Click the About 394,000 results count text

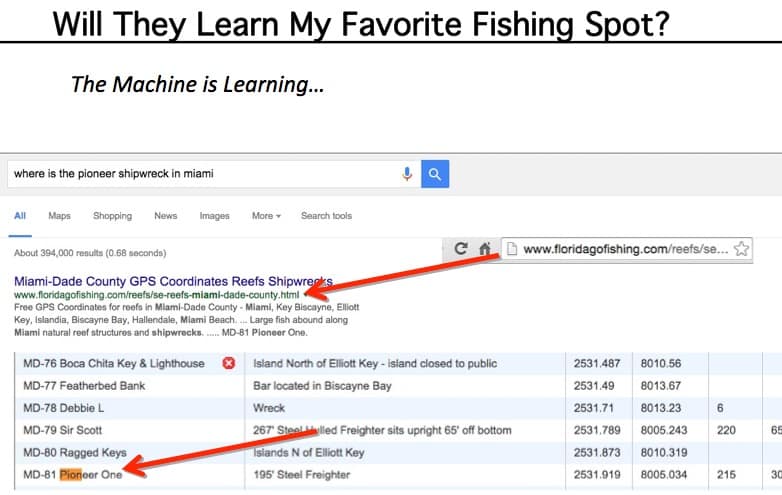pos(90,253)
